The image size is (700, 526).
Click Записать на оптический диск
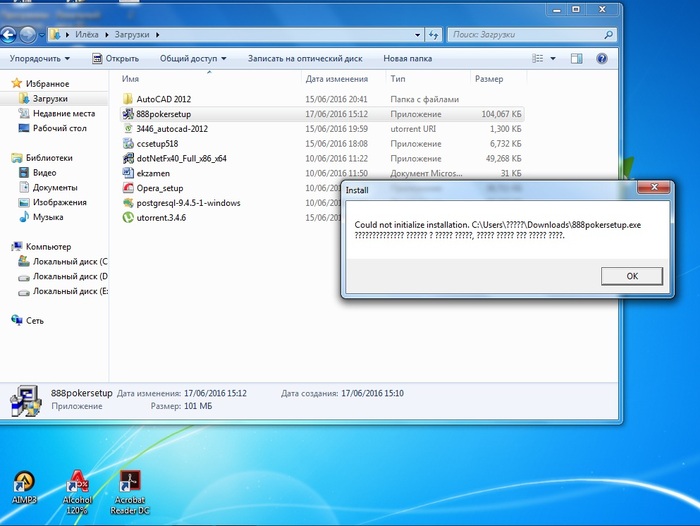point(305,58)
